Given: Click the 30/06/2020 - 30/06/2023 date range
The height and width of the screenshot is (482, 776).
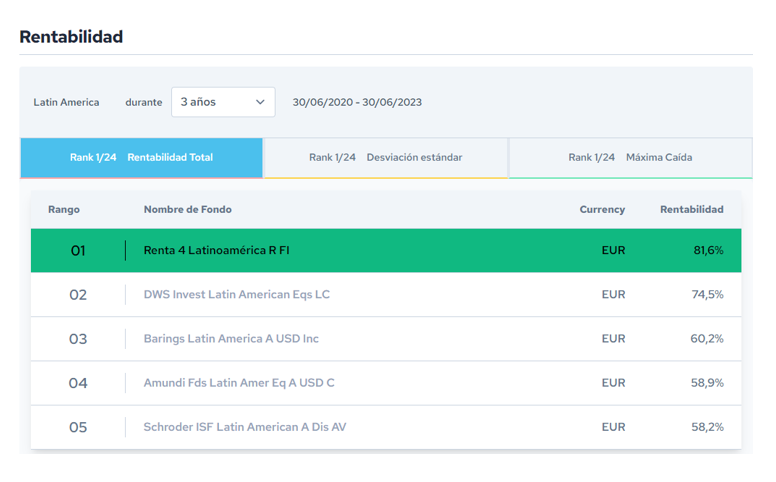Looking at the screenshot, I should point(357,102).
